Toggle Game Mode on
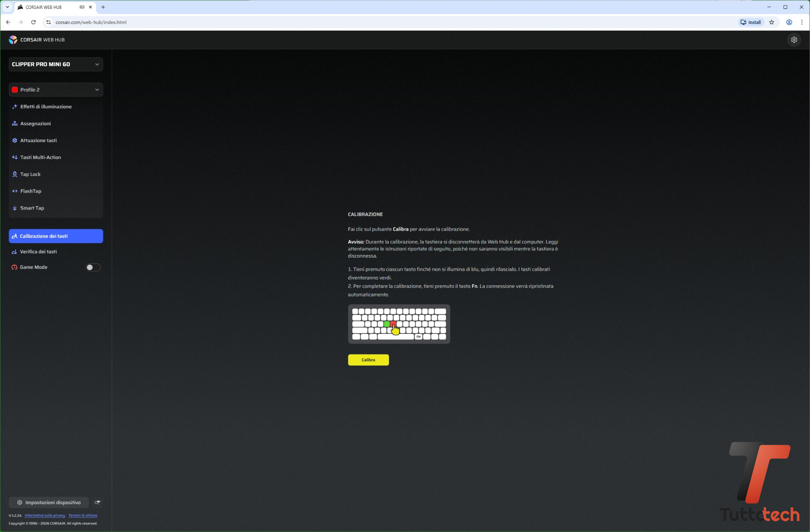The image size is (810, 532). (93, 267)
